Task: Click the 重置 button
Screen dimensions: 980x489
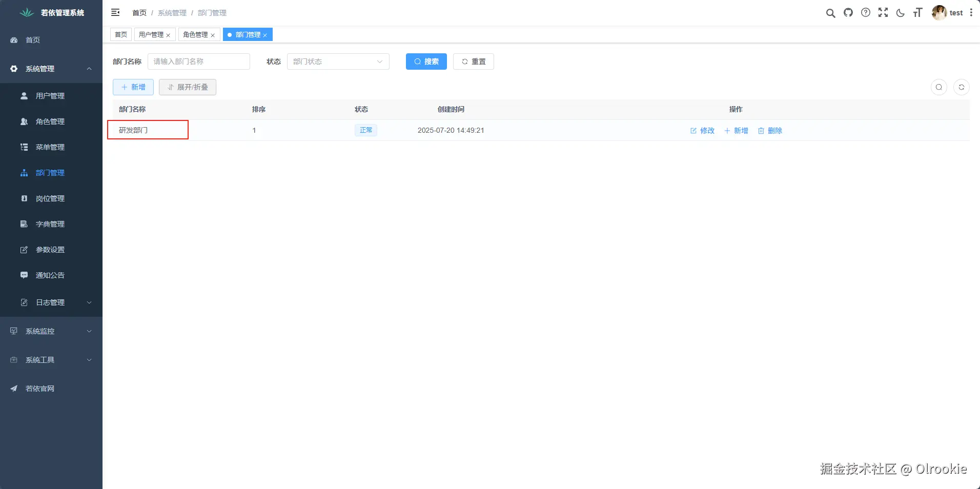Action: pyautogui.click(x=474, y=62)
